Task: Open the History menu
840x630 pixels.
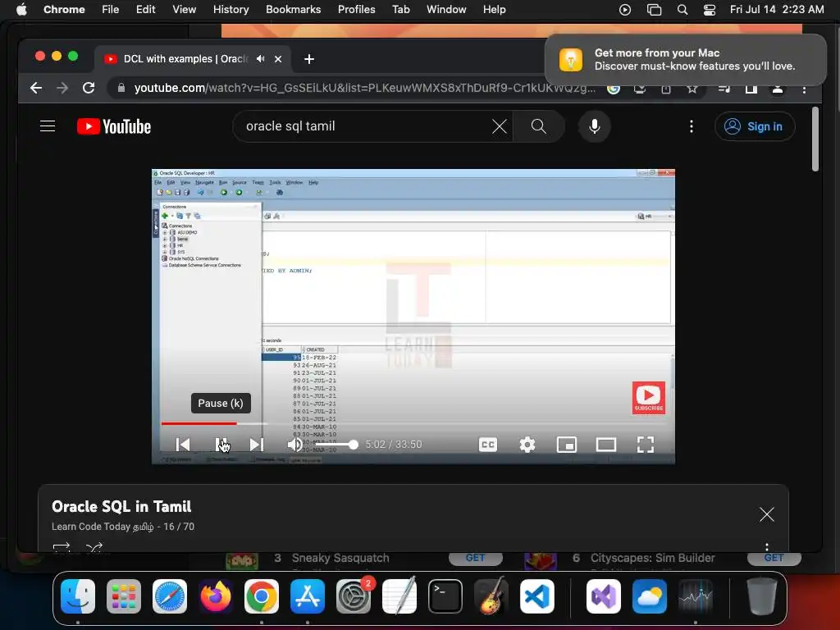Action: click(x=231, y=10)
